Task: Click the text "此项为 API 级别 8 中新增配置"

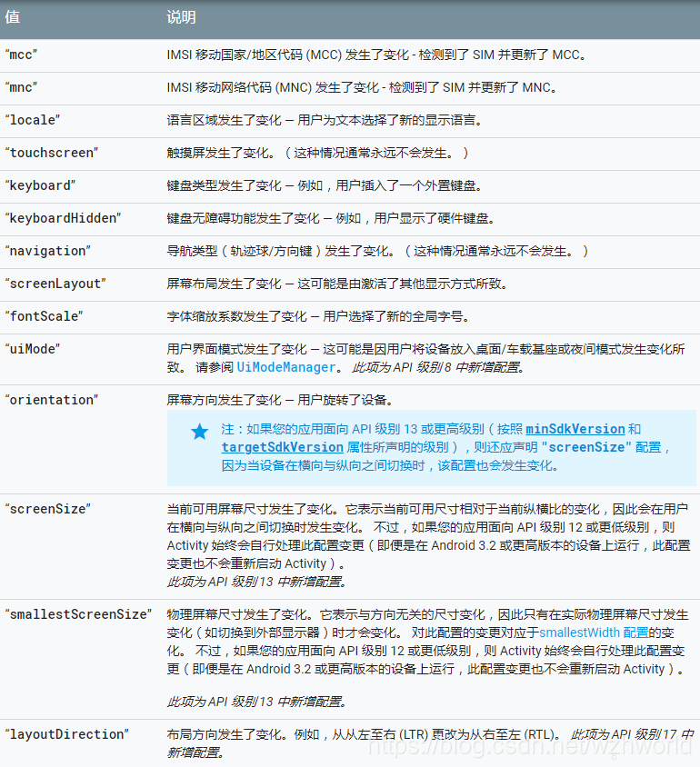Action: pyautogui.click(x=438, y=367)
